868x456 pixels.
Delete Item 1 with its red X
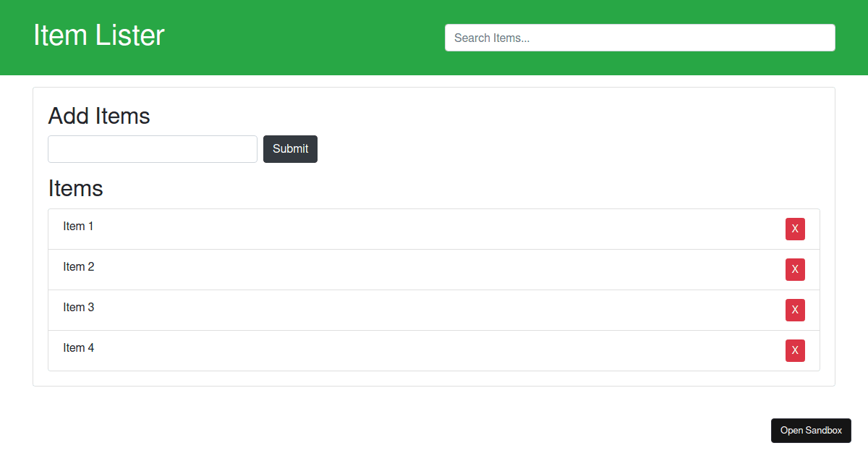click(795, 229)
